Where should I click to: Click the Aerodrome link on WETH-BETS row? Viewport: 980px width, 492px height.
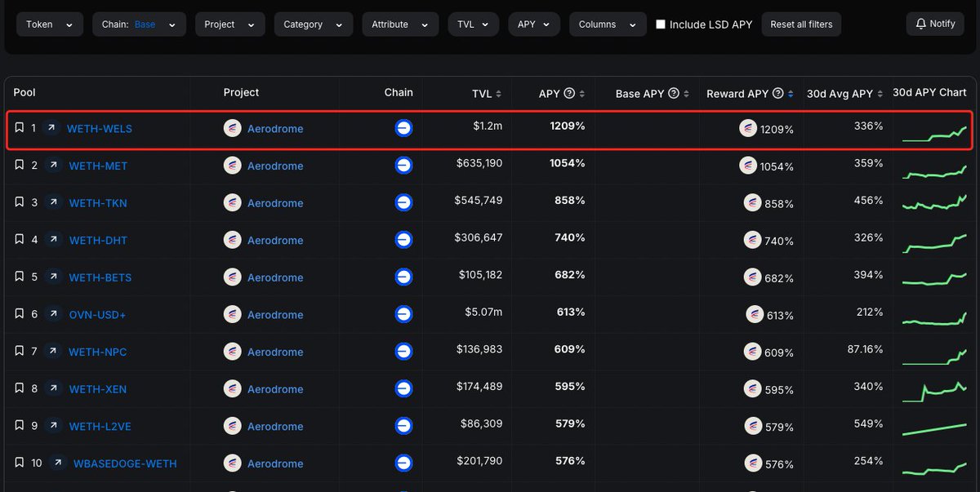(x=278, y=277)
